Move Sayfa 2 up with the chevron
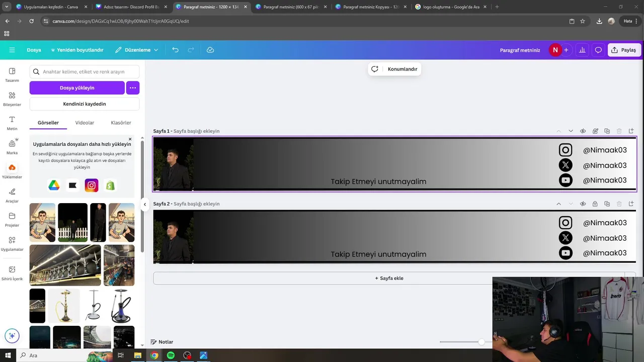644x362 pixels. [x=558, y=204]
